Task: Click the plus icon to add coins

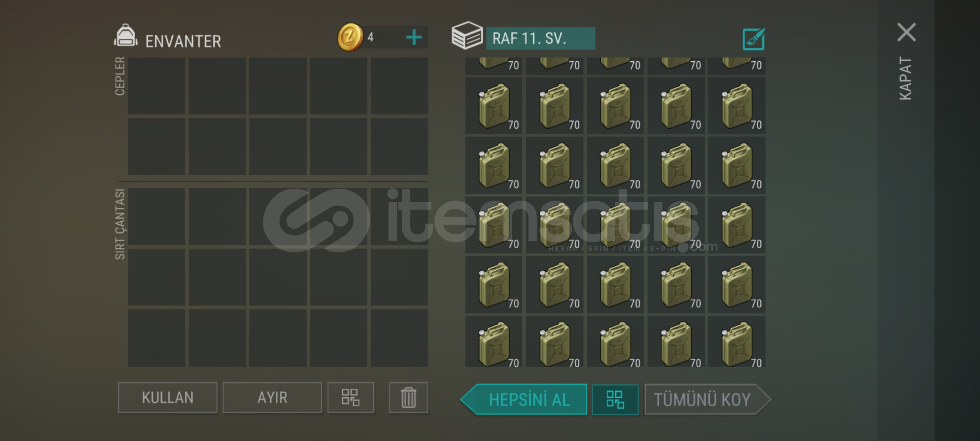Action: [414, 38]
